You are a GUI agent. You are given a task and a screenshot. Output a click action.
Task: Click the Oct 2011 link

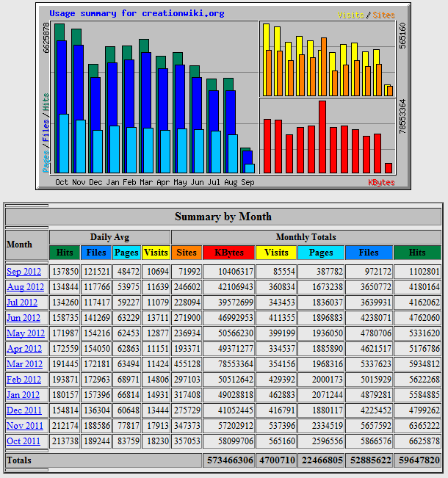point(24,441)
